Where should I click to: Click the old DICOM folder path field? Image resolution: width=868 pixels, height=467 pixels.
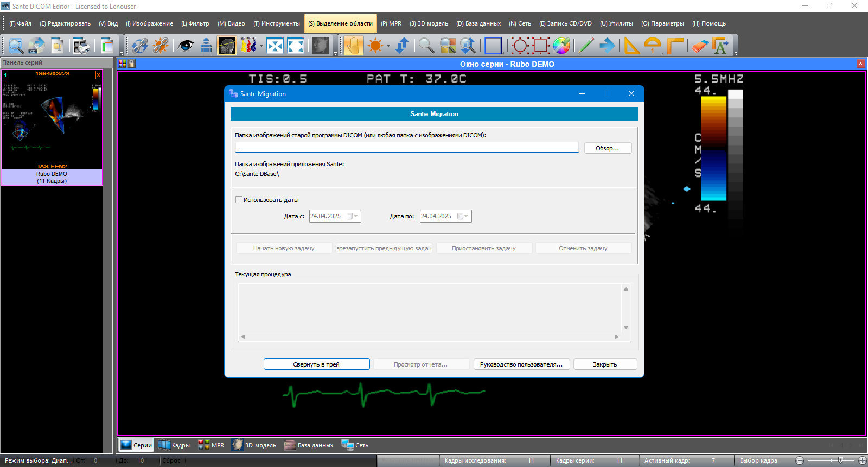coord(407,147)
